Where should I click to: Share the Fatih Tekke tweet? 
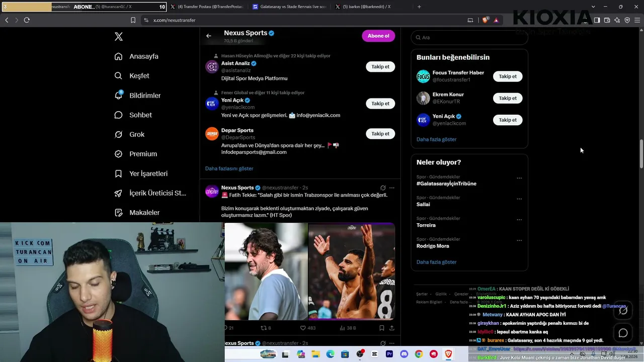point(392,328)
